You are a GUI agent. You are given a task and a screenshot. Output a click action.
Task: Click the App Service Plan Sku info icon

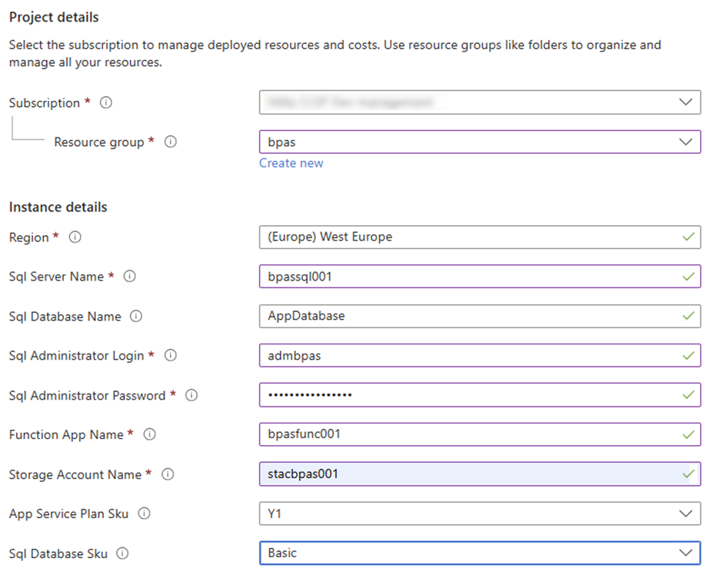pos(144,513)
